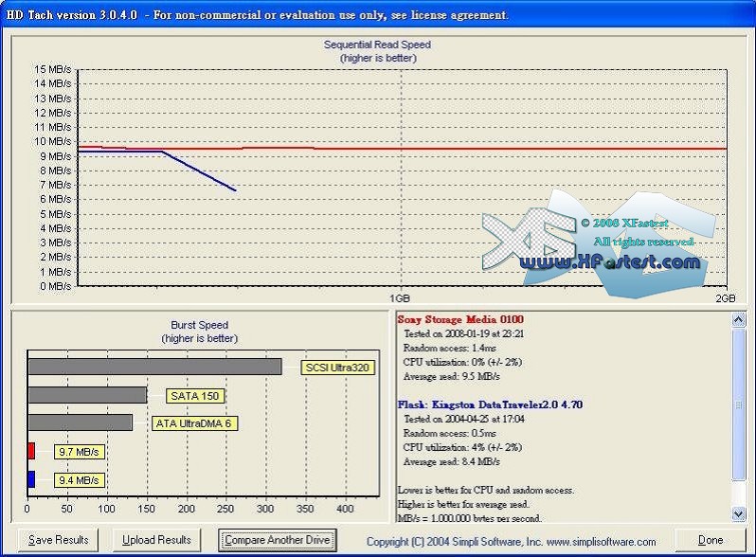This screenshot has width=756, height=557.
Task: Click the 9.7 MB/s burst label
Action: [79, 452]
